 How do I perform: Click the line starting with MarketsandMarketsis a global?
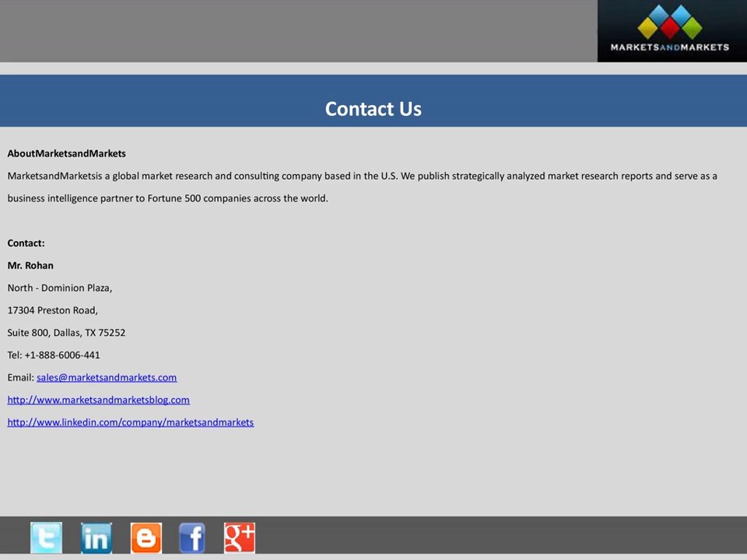point(362,177)
